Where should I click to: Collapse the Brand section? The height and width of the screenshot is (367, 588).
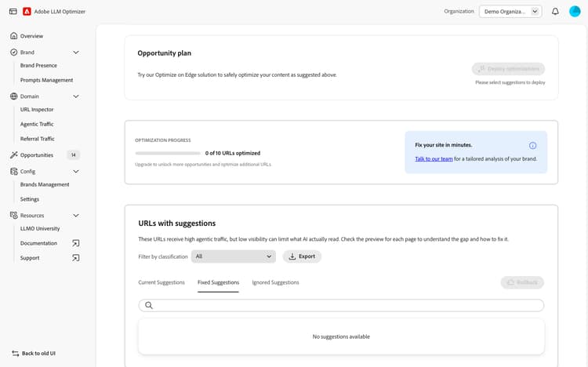click(x=76, y=53)
